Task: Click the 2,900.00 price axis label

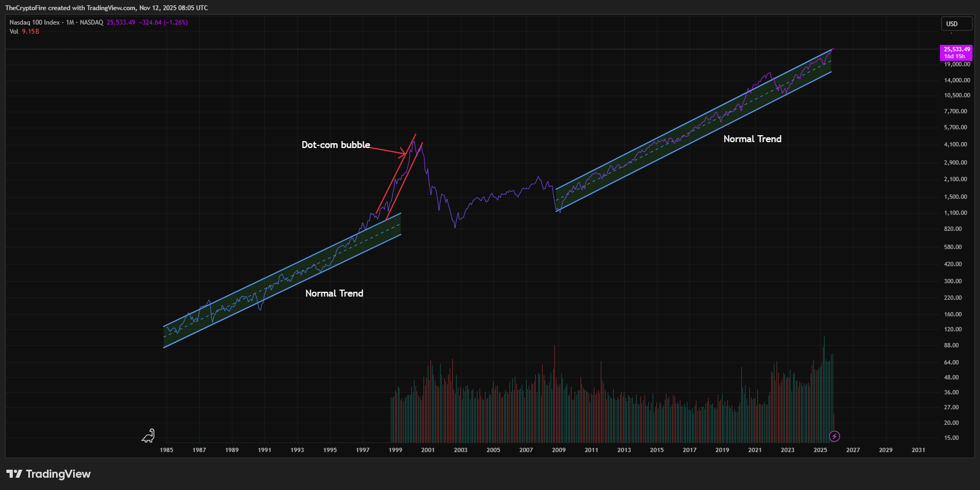Action: [955, 162]
